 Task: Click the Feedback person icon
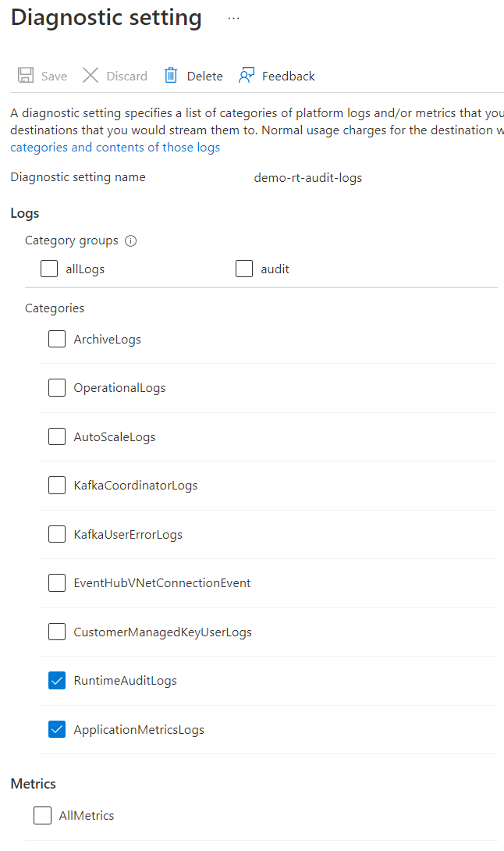(247, 76)
